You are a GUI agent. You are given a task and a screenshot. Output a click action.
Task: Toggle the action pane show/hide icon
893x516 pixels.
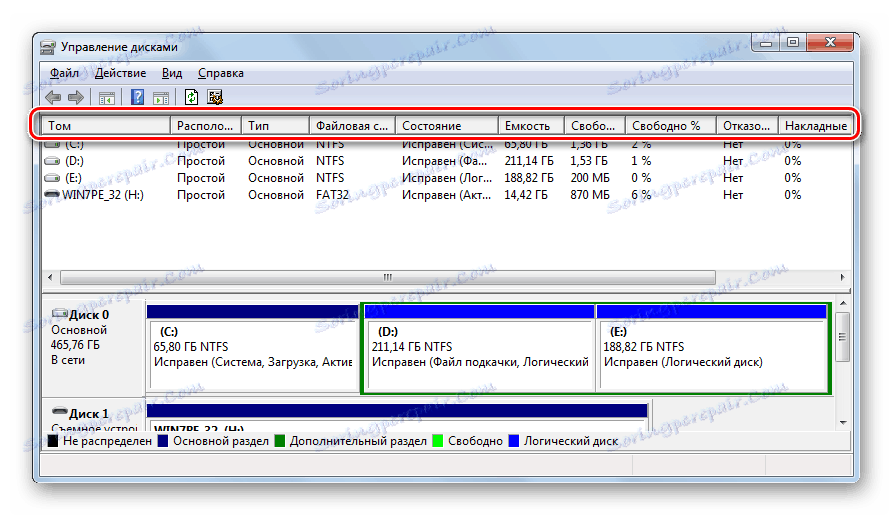coord(161,98)
